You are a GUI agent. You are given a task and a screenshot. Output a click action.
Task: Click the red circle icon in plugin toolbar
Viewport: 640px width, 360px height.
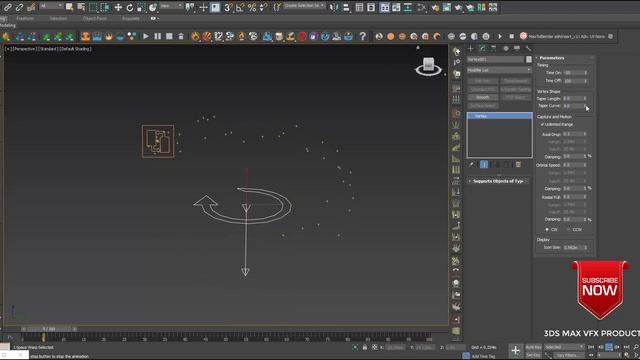pyautogui.click(x=302, y=36)
